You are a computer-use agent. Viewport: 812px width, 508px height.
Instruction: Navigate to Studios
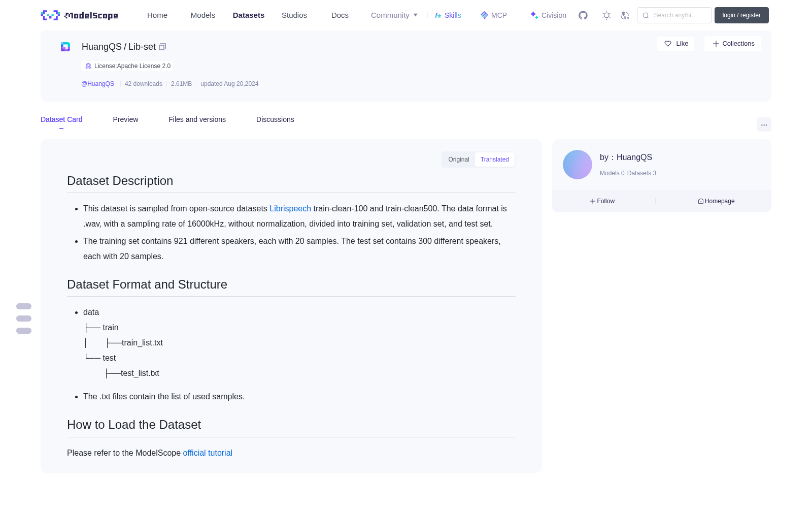(294, 15)
